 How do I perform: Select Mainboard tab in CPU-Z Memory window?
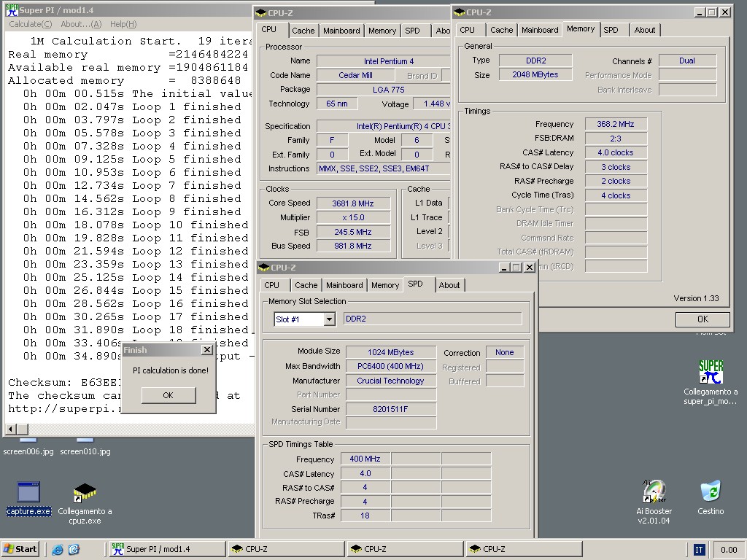540,30
